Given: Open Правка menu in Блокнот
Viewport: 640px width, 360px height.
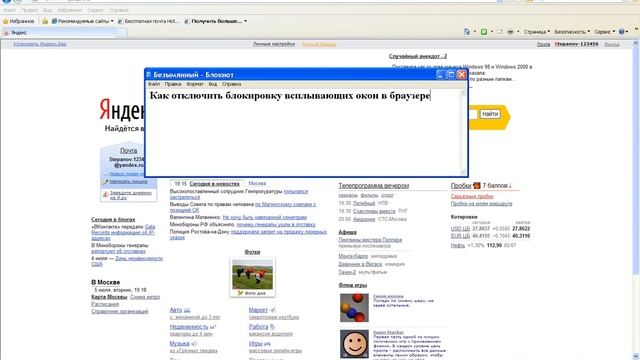Looking at the screenshot, I should coord(173,84).
